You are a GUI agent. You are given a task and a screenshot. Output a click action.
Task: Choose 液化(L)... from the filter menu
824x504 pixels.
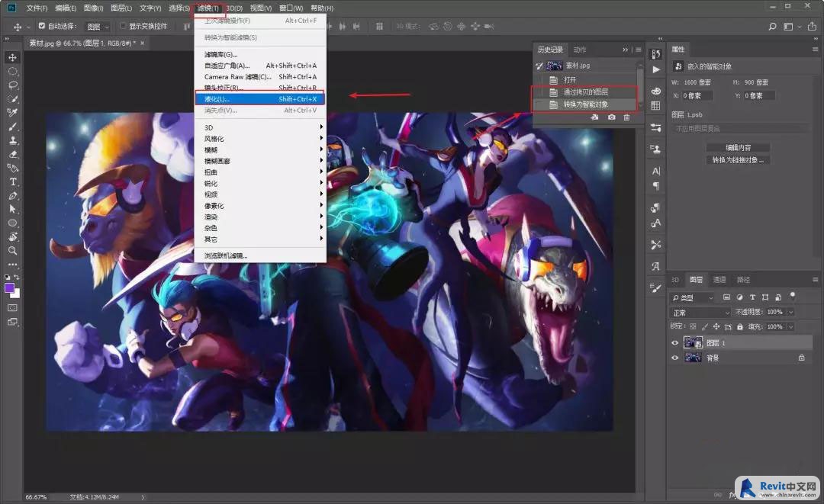tap(260, 98)
